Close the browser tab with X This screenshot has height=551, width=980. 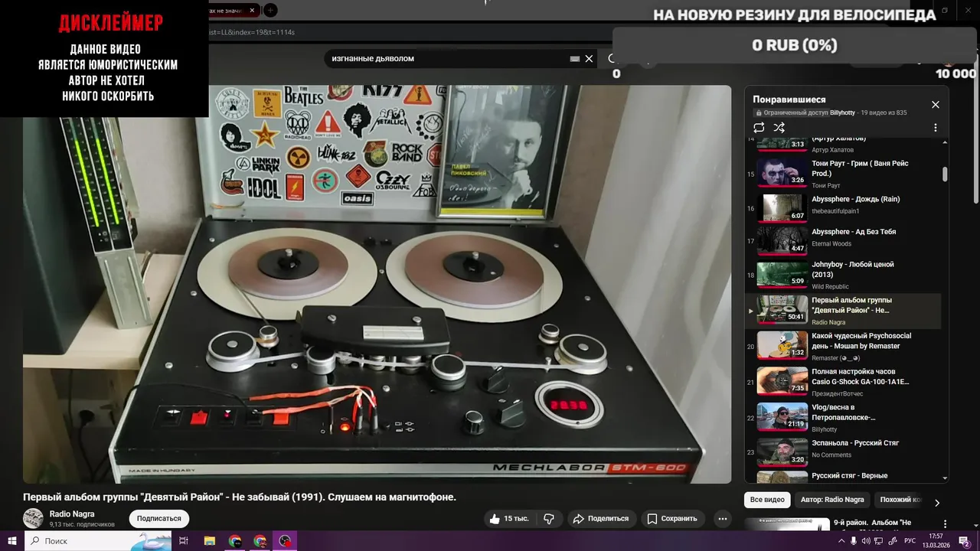(x=252, y=11)
